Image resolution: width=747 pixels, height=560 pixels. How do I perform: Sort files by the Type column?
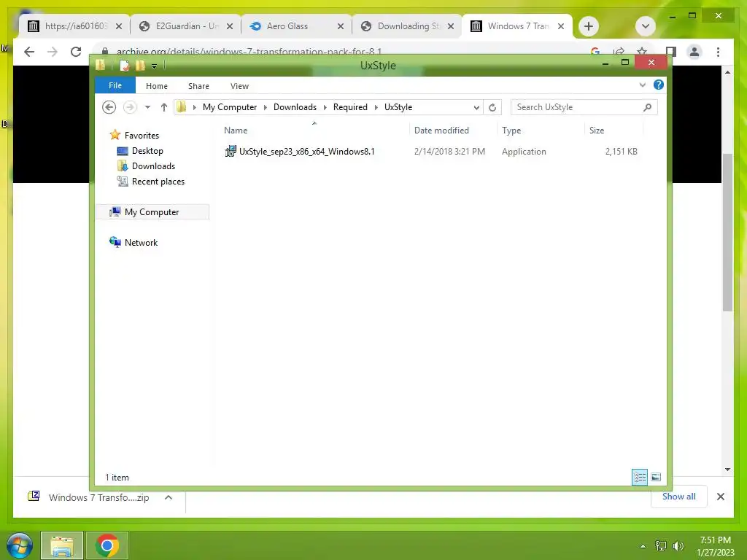point(511,131)
